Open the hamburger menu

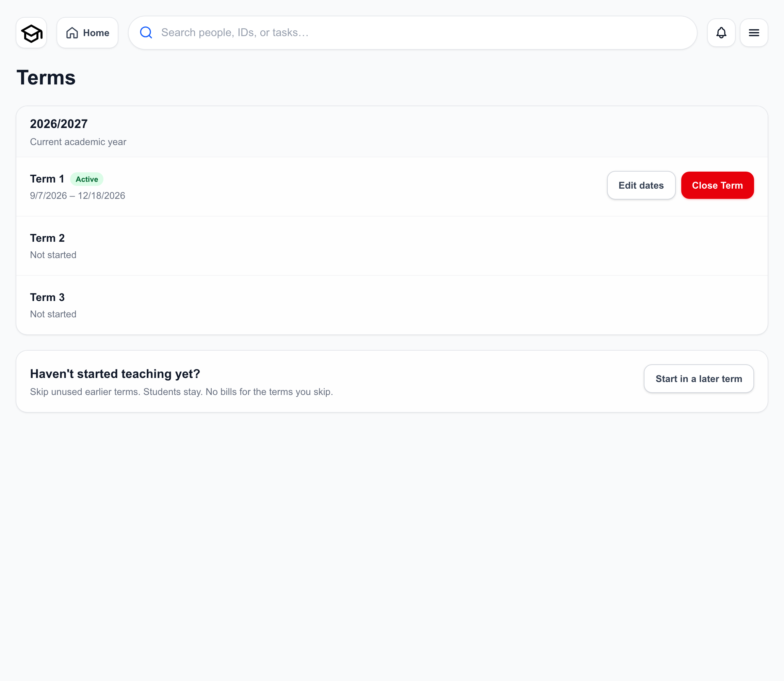754,33
